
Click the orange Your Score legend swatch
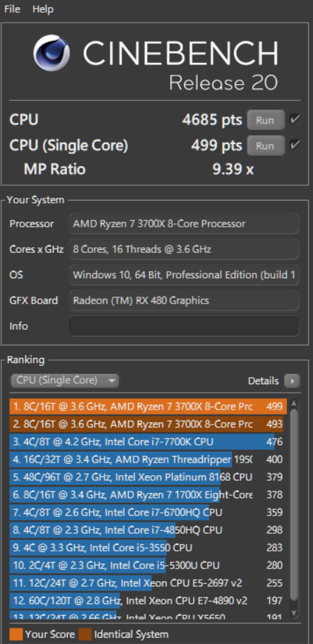coord(16,633)
